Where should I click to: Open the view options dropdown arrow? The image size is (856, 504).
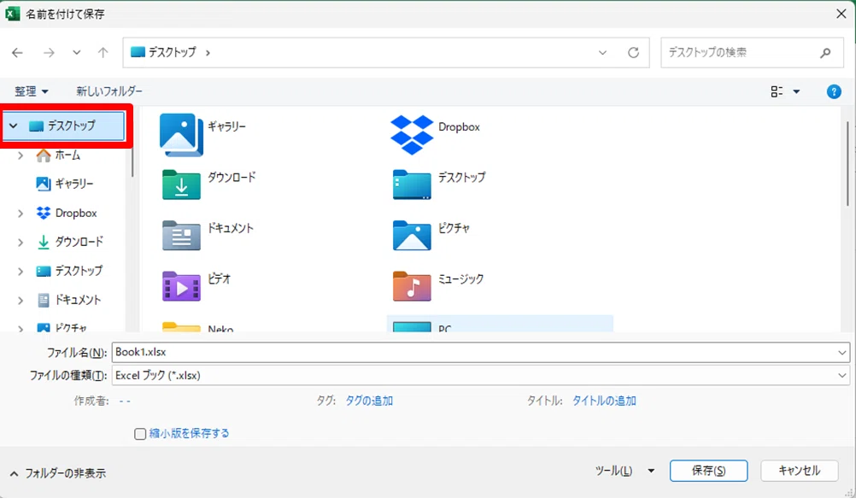(x=796, y=91)
